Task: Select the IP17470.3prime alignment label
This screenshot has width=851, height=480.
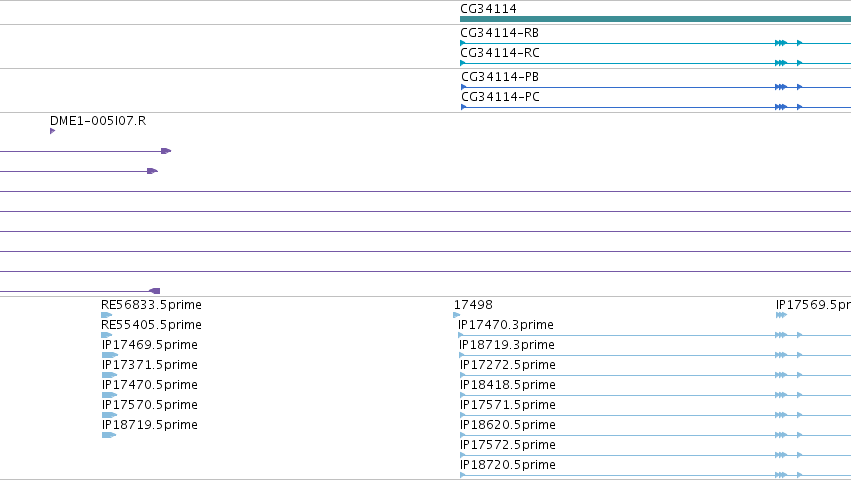Action: tap(506, 325)
